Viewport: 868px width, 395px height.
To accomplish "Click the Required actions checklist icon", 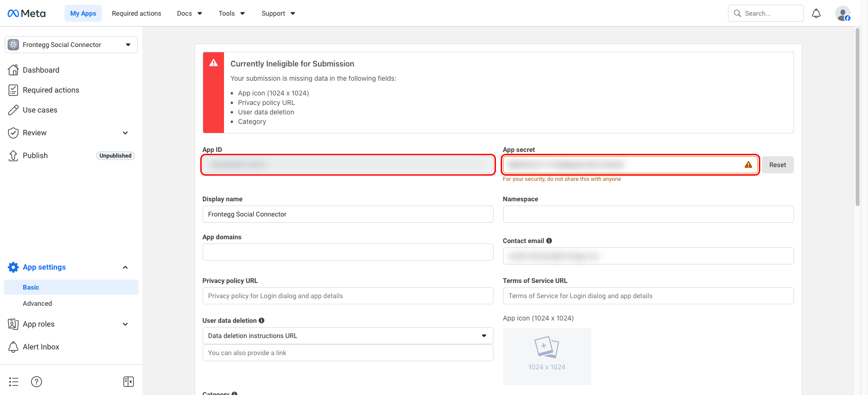I will pyautogui.click(x=13, y=90).
